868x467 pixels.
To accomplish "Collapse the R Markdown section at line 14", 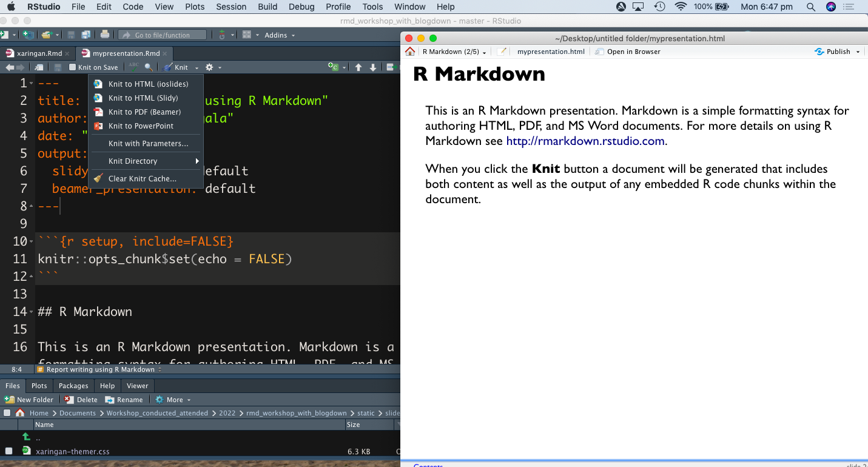I will [x=32, y=312].
